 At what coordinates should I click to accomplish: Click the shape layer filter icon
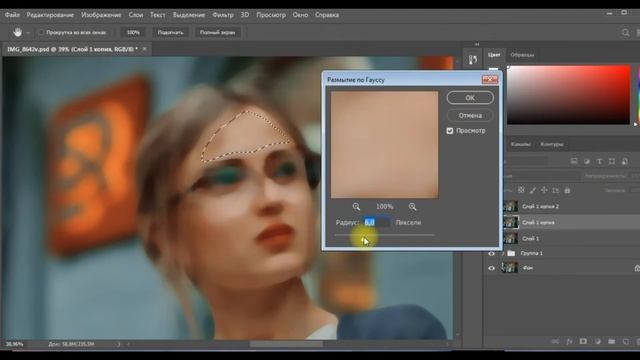click(611, 161)
